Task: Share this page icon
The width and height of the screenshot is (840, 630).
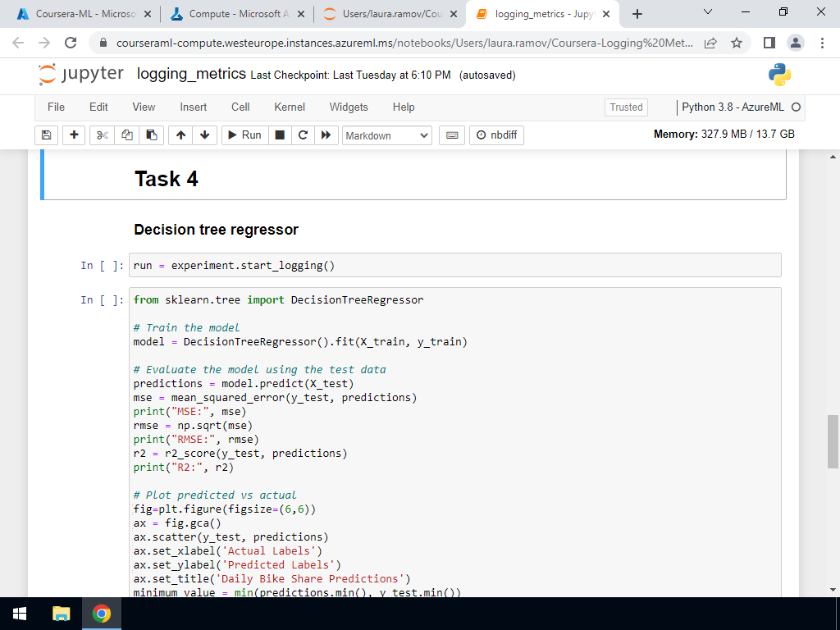Action: (x=710, y=43)
